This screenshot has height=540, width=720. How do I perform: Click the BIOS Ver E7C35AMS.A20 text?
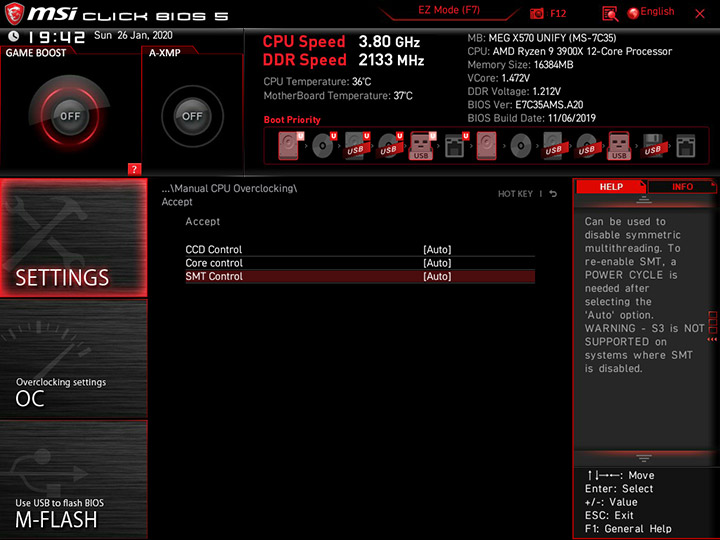pos(525,105)
